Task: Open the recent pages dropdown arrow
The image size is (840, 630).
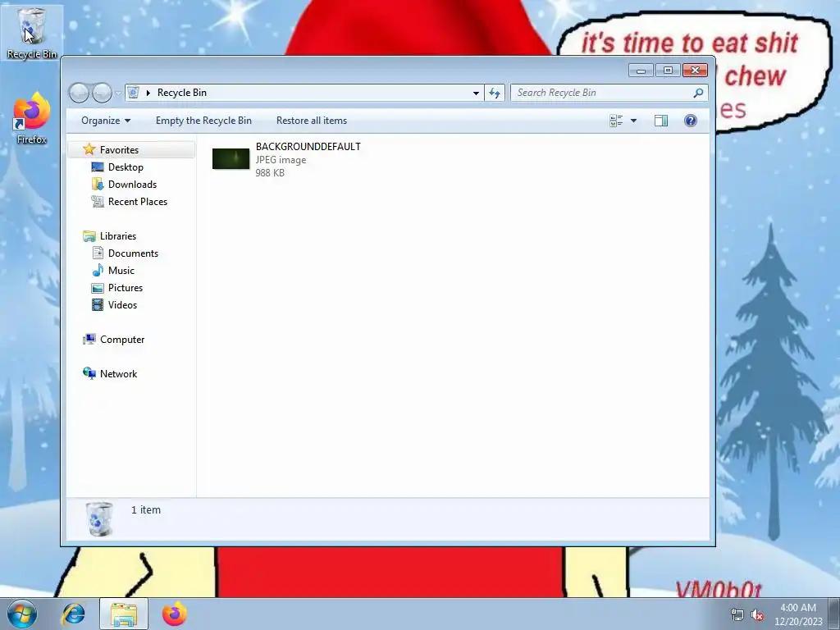Action: pyautogui.click(x=118, y=94)
